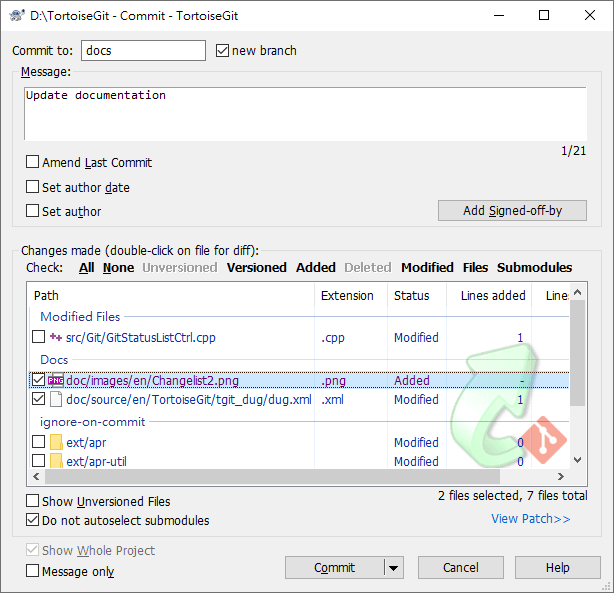Check the ext/apr-util submodule checkbox

tap(38, 461)
